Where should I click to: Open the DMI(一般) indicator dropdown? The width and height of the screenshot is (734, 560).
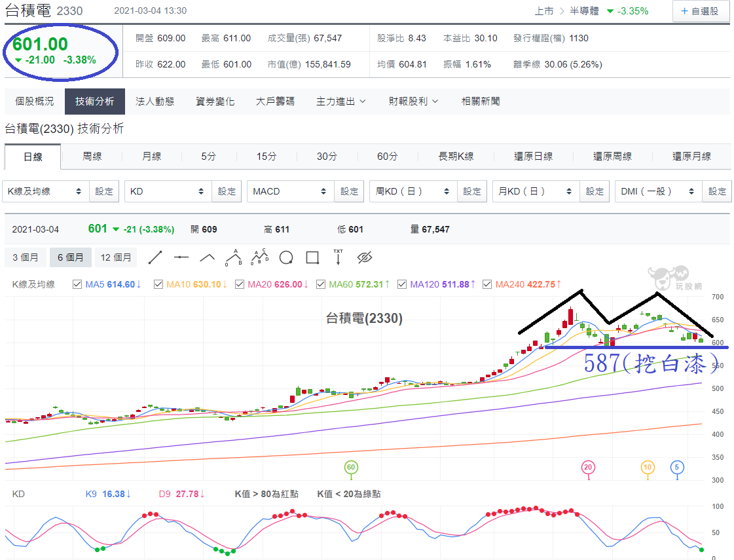click(x=659, y=191)
